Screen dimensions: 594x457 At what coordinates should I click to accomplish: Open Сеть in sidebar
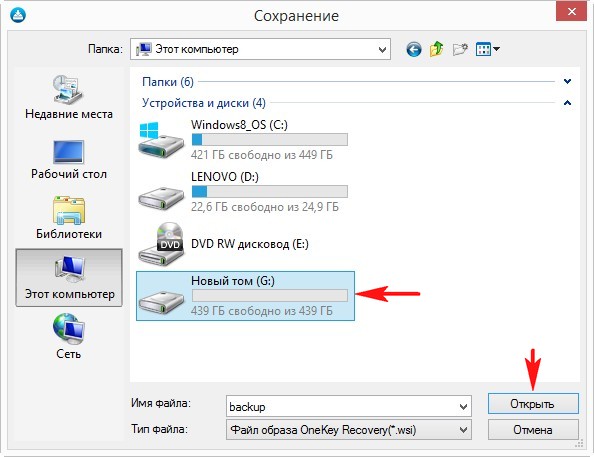pyautogui.click(x=69, y=336)
